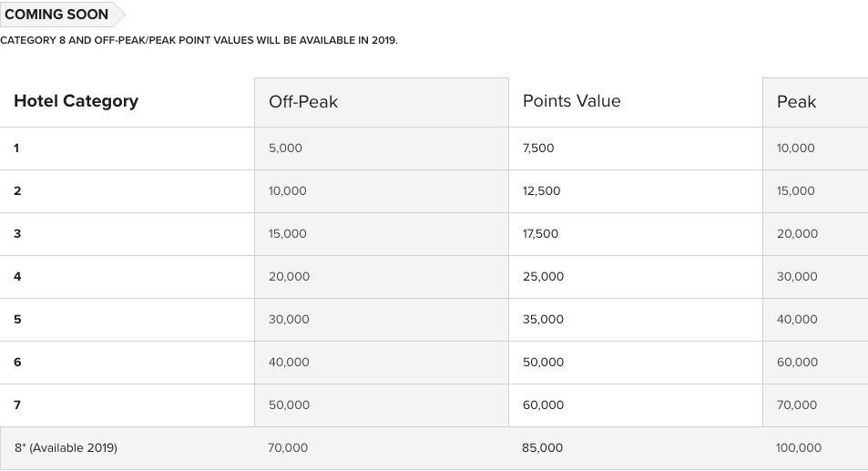Select category 1 row label
This screenshot has height=471, width=868.
click(16, 148)
